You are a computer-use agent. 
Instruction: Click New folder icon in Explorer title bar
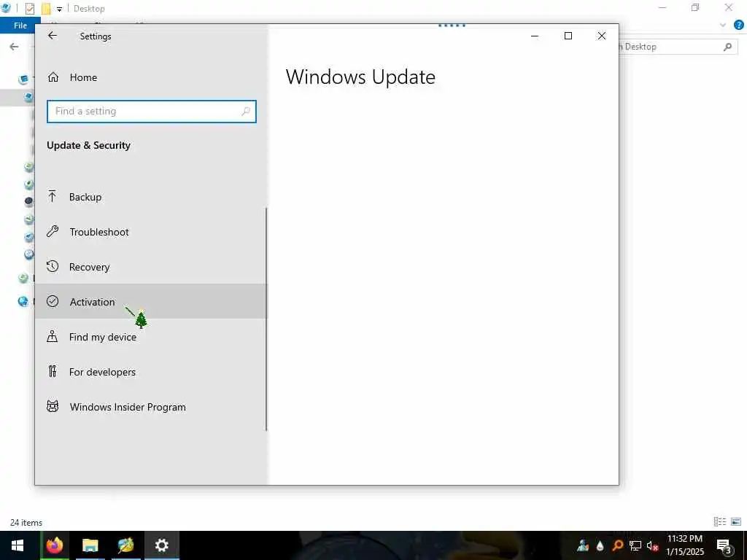46,8
